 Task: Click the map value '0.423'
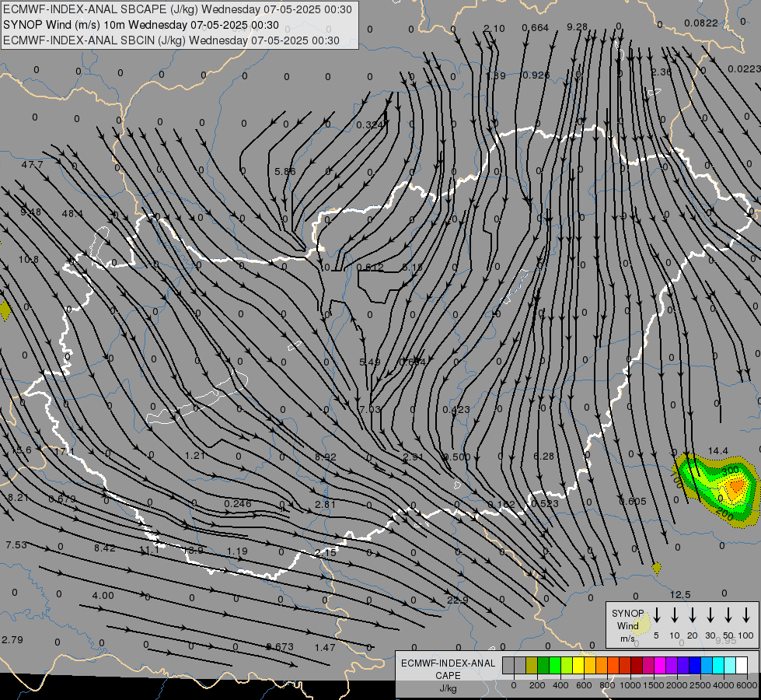tap(456, 410)
